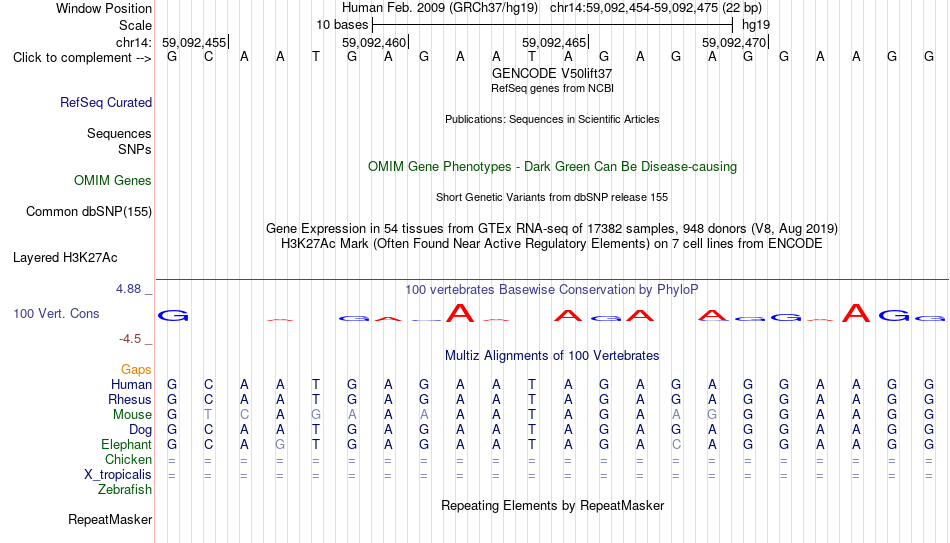950x543 pixels.
Task: Click the 59,092,455 position marker
Action: (194, 42)
